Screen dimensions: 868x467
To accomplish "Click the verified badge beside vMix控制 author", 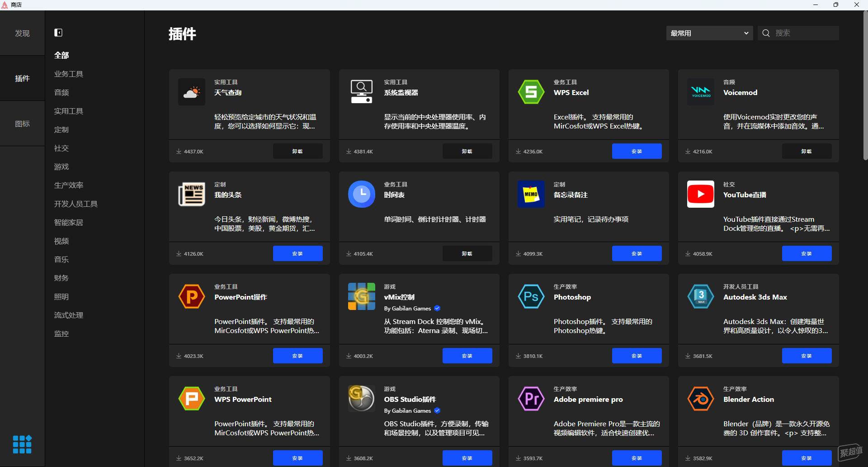I will [437, 308].
